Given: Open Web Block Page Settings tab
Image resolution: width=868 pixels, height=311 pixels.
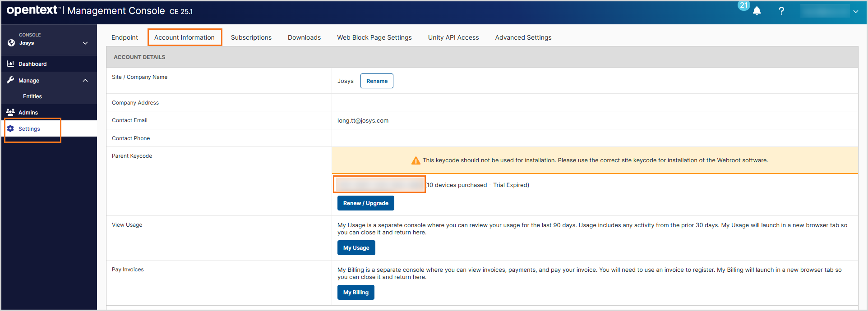Looking at the screenshot, I should coord(374,37).
